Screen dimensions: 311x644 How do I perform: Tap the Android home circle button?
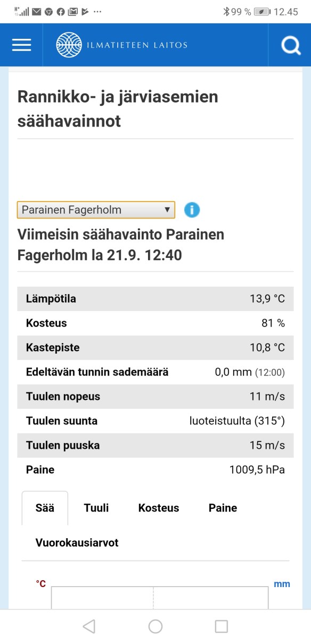click(x=155, y=626)
